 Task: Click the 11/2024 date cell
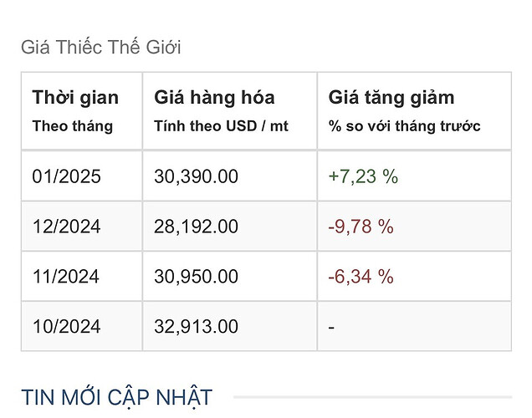tap(66, 276)
